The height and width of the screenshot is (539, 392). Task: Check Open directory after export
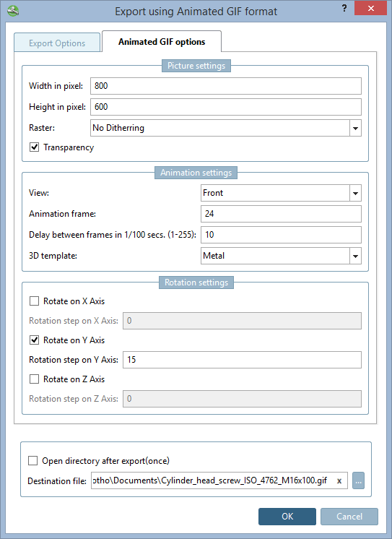point(32,461)
